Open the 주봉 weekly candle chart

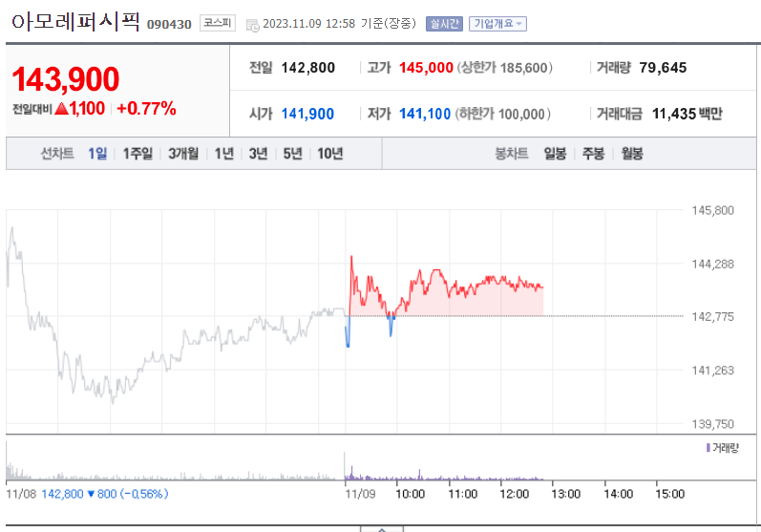[593, 154]
